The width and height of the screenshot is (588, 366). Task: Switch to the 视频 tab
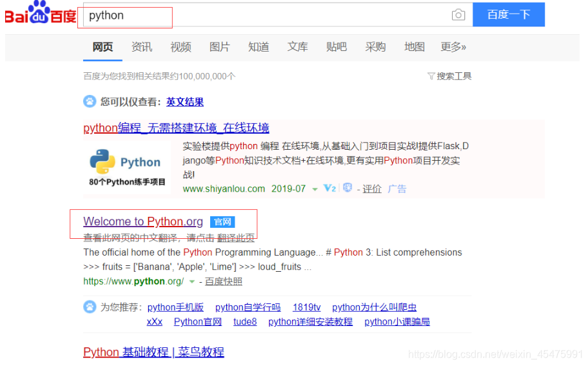click(181, 47)
